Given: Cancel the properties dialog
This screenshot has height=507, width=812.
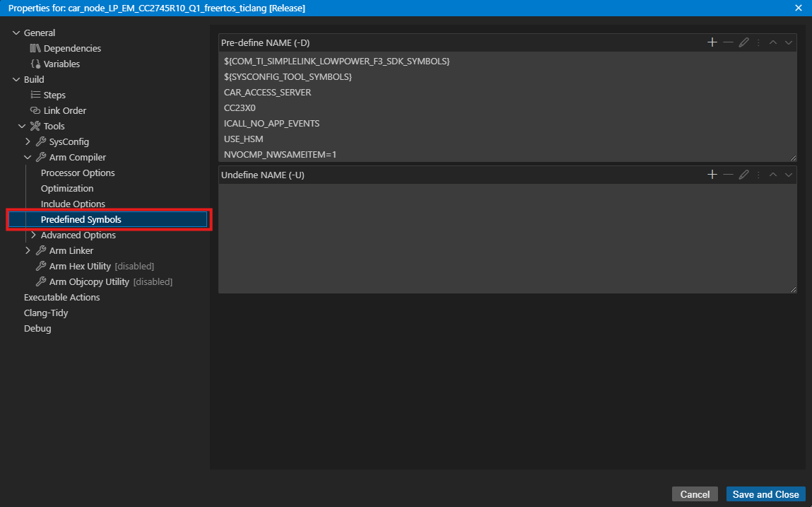Looking at the screenshot, I should tap(695, 494).
